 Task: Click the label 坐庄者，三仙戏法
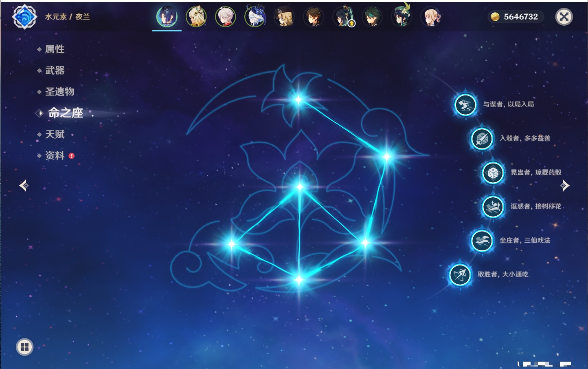coord(525,240)
